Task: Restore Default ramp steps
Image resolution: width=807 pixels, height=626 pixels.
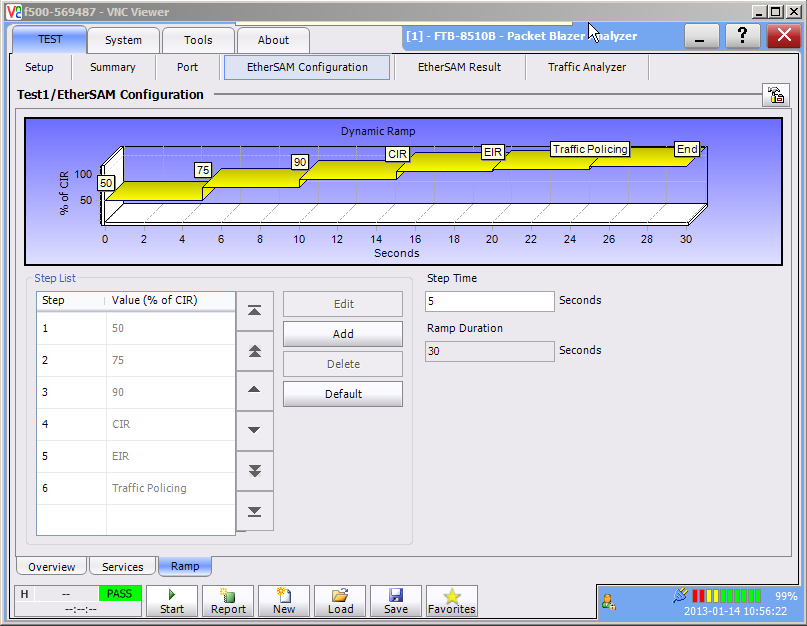Action: pyautogui.click(x=343, y=394)
